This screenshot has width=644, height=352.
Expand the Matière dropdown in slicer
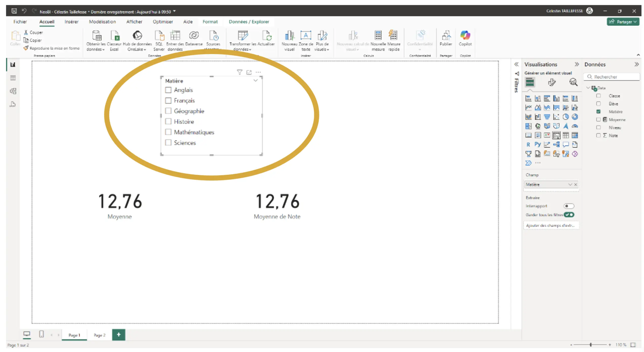point(256,80)
